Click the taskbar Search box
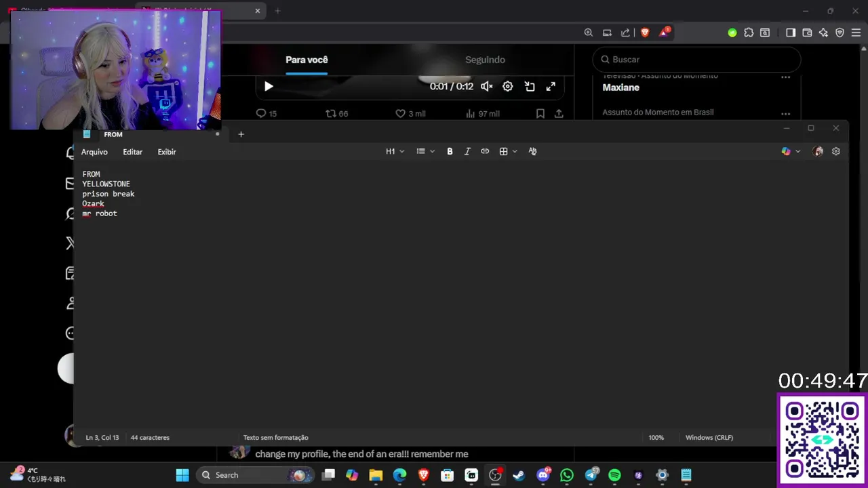Screen dimensions: 868x488 click(255, 475)
